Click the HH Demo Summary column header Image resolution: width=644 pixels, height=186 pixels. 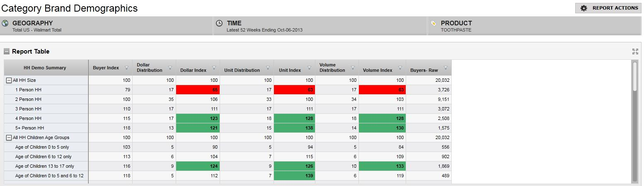pos(45,68)
